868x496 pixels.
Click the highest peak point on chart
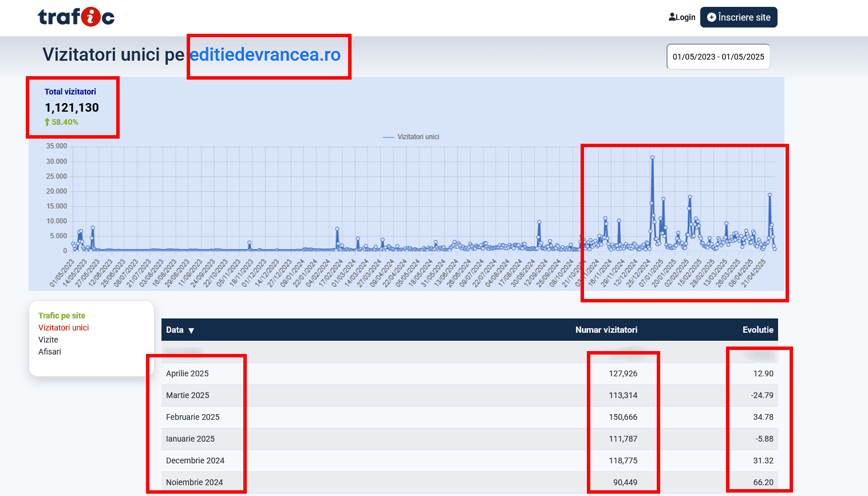pyautogui.click(x=652, y=158)
